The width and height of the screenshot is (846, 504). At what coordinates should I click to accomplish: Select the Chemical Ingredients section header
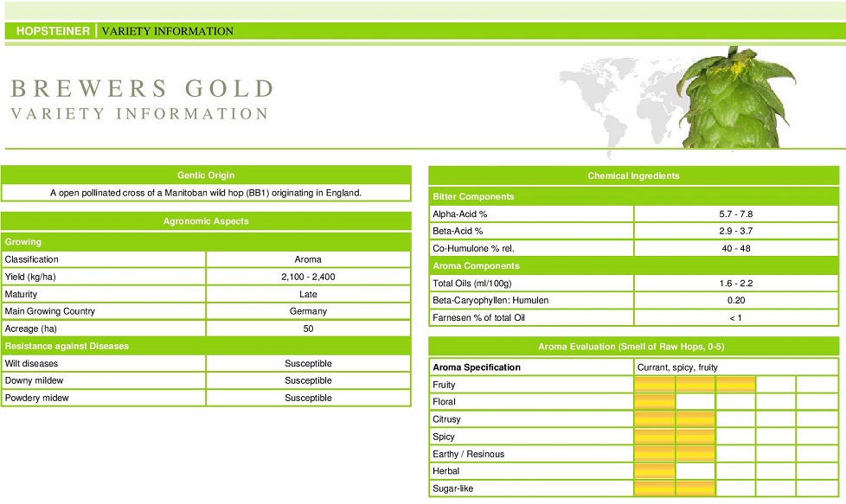(633, 175)
